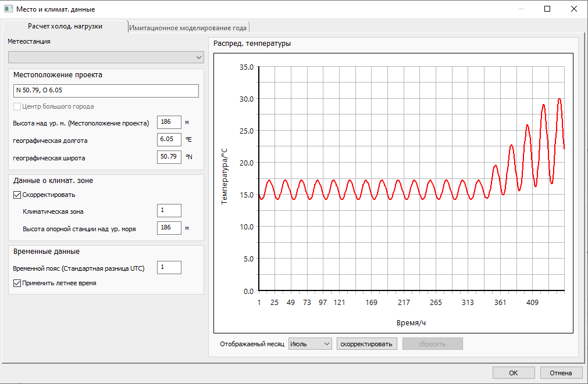Click the Временной пояс UTC field
This screenshot has width=588, height=384.
[169, 268]
